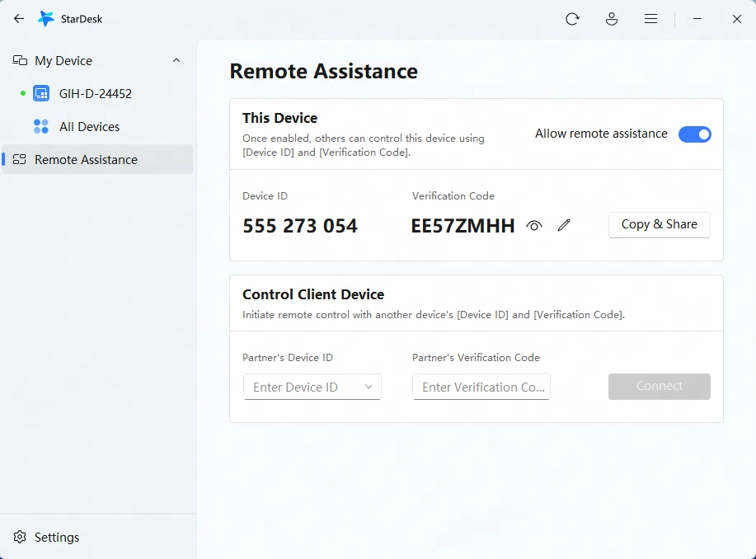
Task: Click device ID 555 273 054
Action: pos(300,226)
